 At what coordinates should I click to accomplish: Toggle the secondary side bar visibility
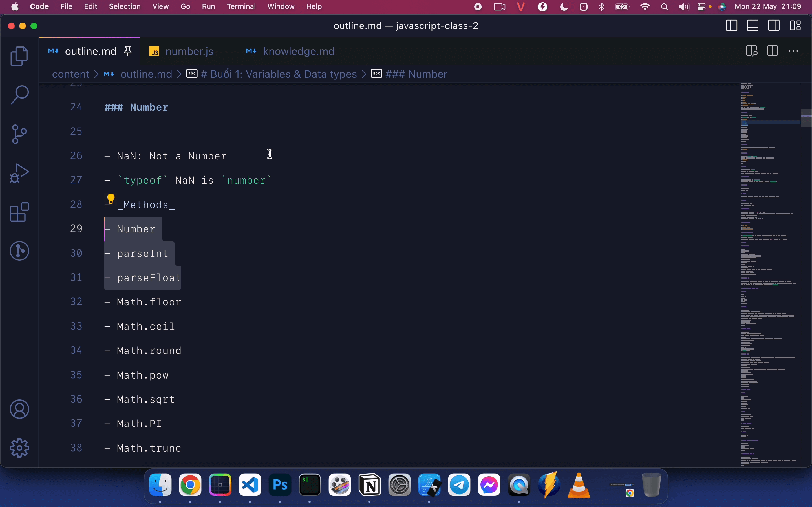click(774, 26)
